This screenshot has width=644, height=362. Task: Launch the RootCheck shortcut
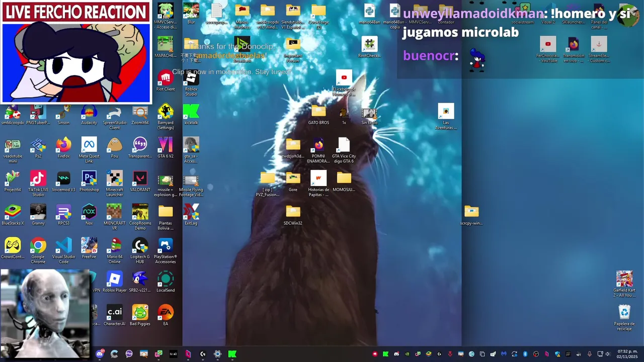click(x=369, y=47)
